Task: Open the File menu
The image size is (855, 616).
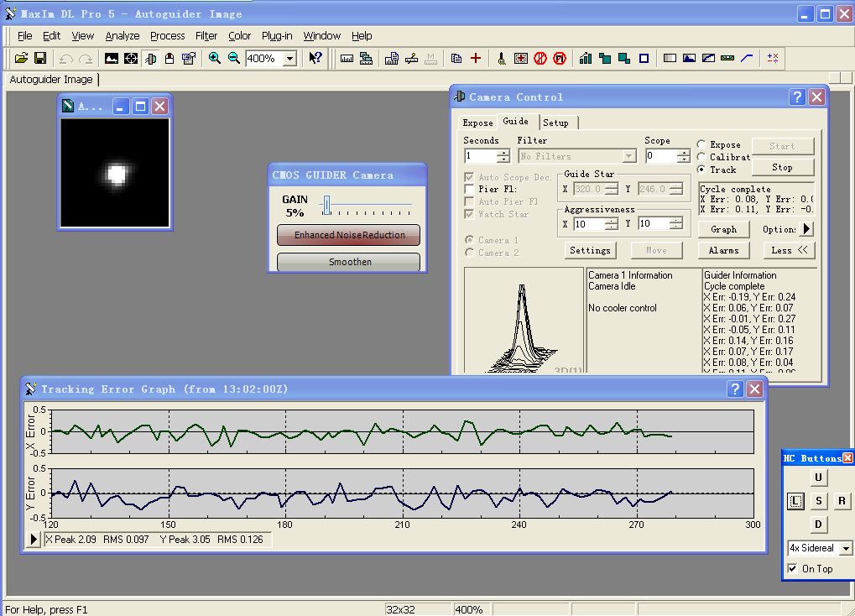Action: click(24, 36)
